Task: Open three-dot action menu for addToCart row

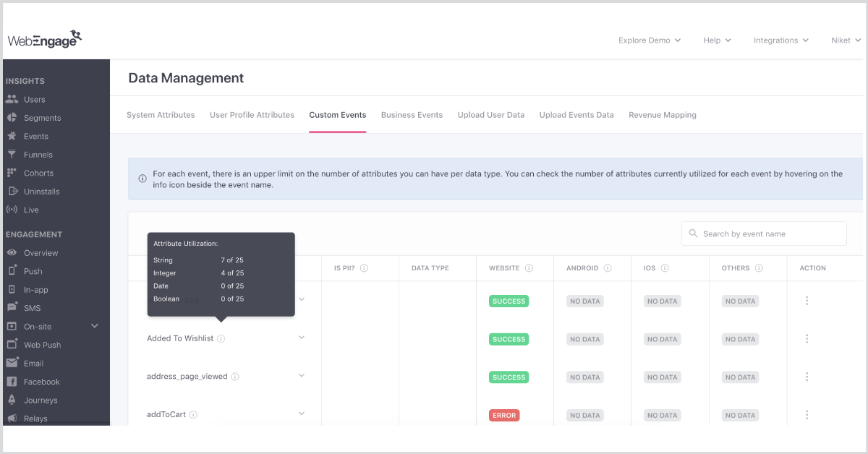Action: coord(807,415)
